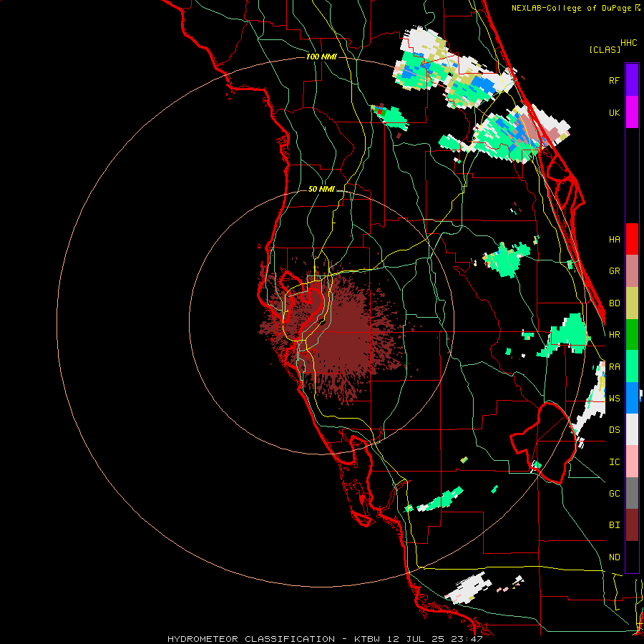Screen dimensions: 644x644
Task: Select the dusty pink GR legend swatch
Action: click(x=632, y=270)
